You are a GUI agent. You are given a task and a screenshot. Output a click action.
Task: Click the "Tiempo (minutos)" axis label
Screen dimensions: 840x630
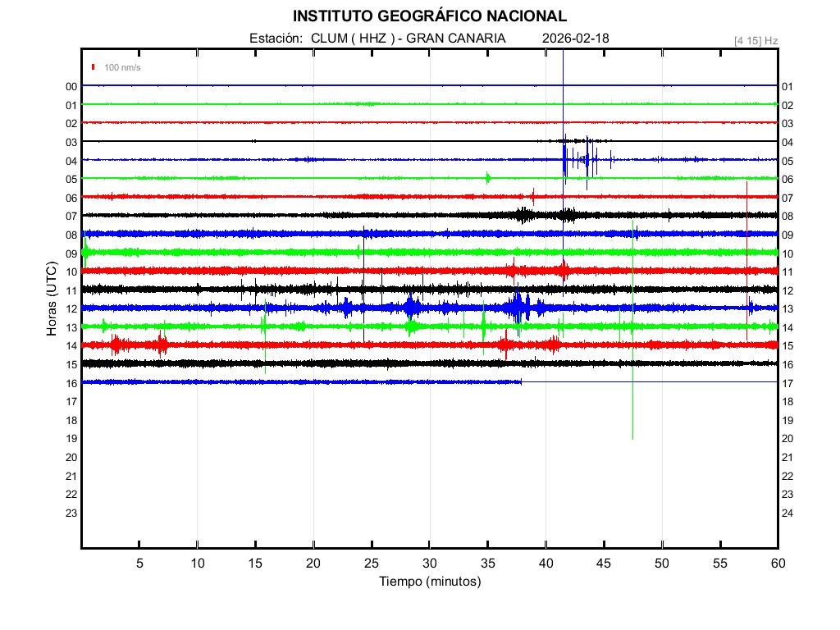point(429,582)
